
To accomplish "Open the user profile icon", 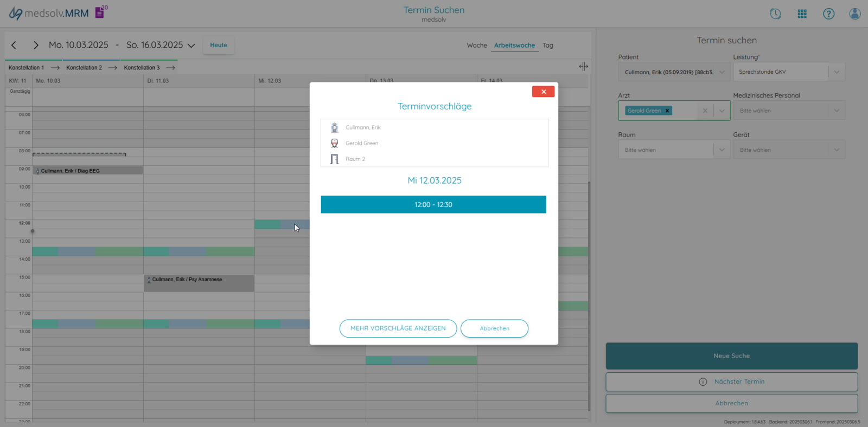I will click(x=855, y=14).
